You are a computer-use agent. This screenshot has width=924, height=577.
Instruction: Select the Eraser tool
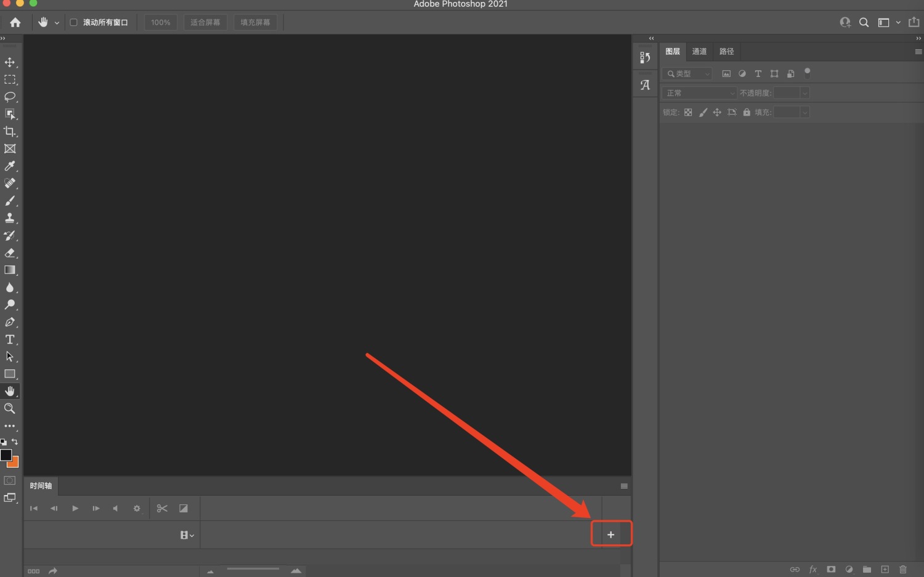point(10,252)
